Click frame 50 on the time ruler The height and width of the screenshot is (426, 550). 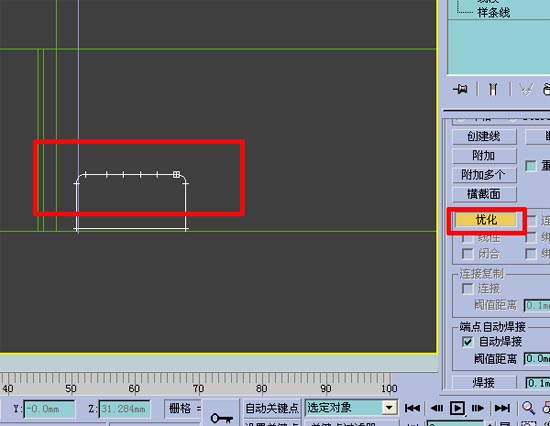[71, 388]
